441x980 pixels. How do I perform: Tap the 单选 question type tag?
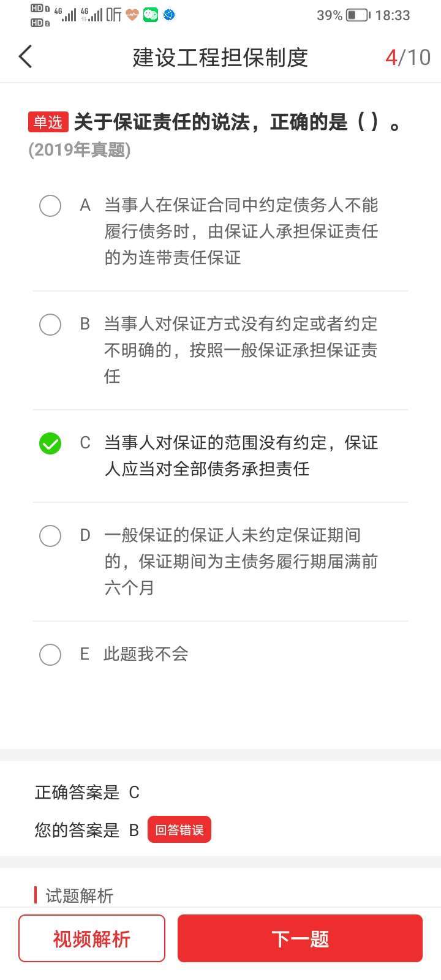pos(48,122)
